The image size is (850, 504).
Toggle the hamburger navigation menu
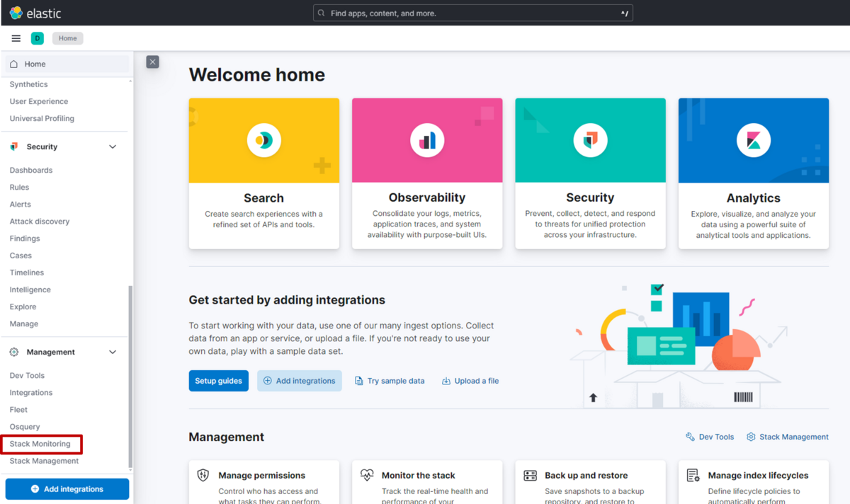(x=16, y=38)
